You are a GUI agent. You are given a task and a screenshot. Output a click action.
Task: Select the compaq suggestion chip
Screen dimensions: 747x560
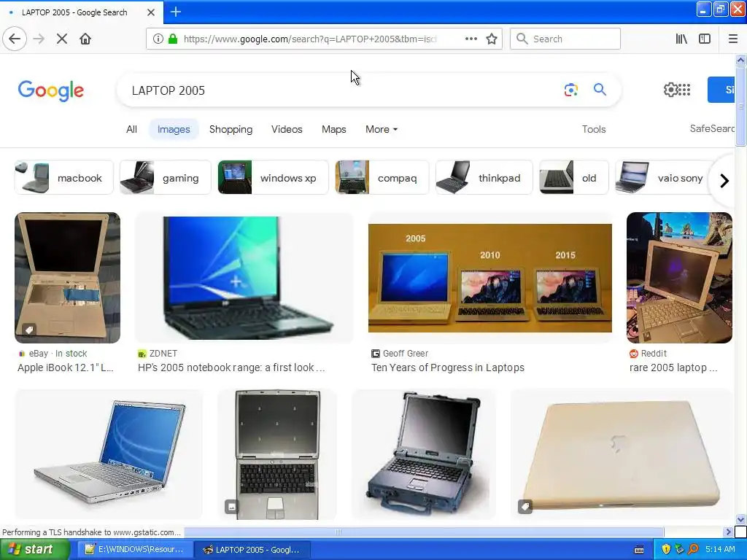[382, 178]
